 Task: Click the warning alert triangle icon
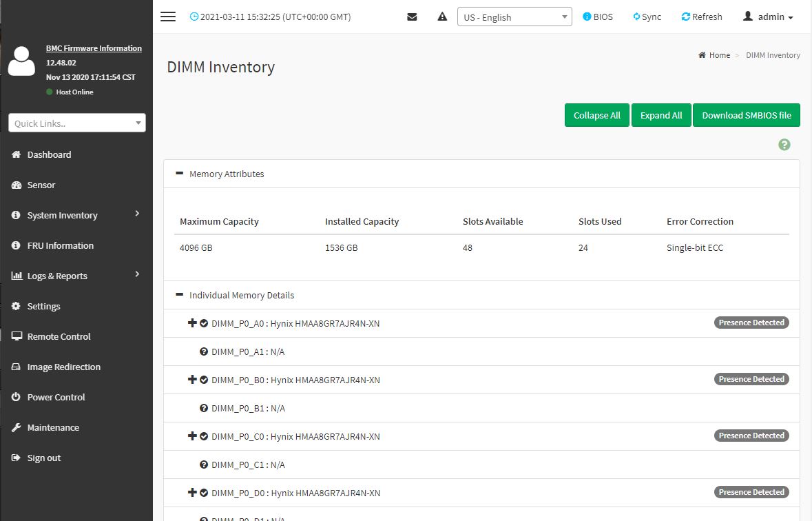coord(442,17)
